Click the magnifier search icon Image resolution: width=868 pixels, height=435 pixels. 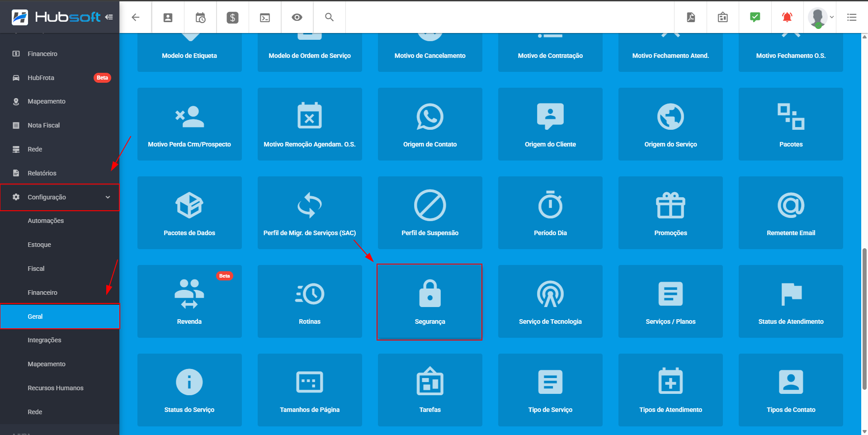pyautogui.click(x=329, y=17)
